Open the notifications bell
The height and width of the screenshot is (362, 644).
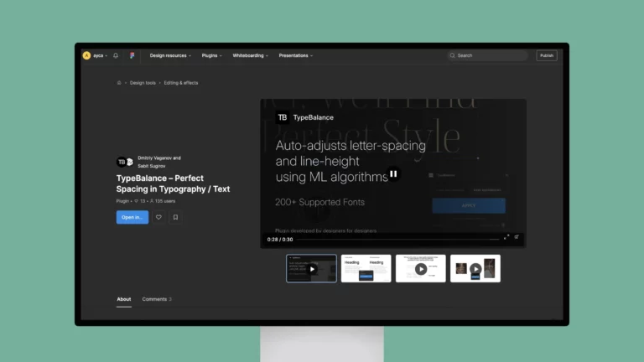tap(116, 55)
